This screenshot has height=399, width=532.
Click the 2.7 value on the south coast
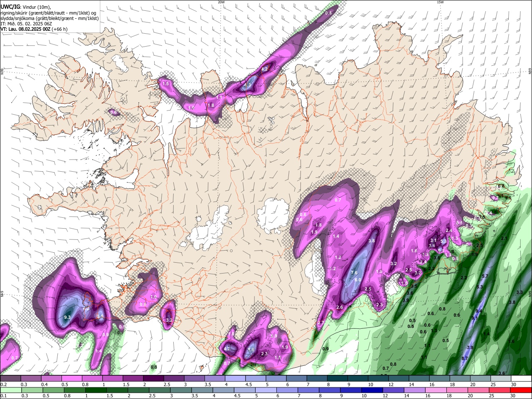point(320,323)
